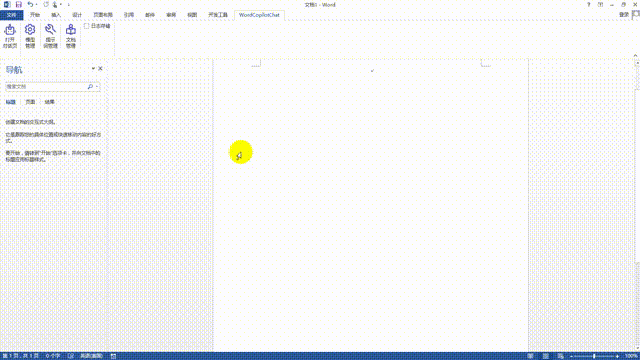Click zoom out minus button
640x360 pixels.
coord(571,356)
